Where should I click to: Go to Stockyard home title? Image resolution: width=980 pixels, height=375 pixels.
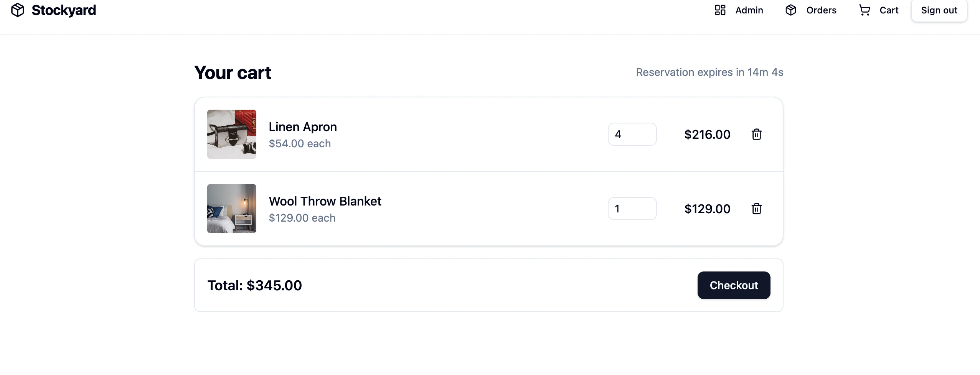coord(64,10)
